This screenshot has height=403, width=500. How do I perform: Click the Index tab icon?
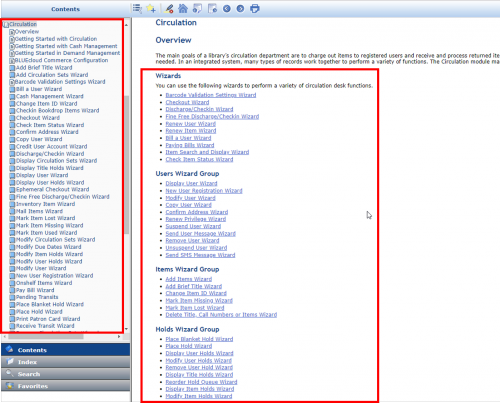[x=10, y=361]
